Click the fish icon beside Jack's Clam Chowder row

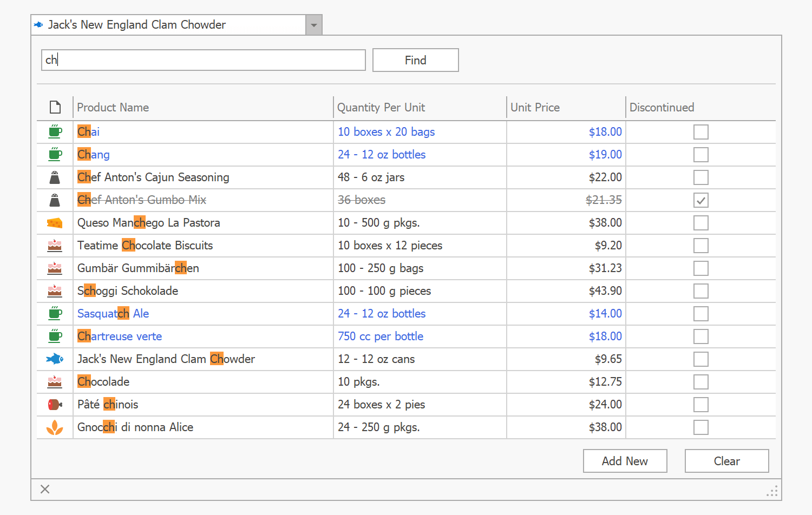tap(55, 359)
